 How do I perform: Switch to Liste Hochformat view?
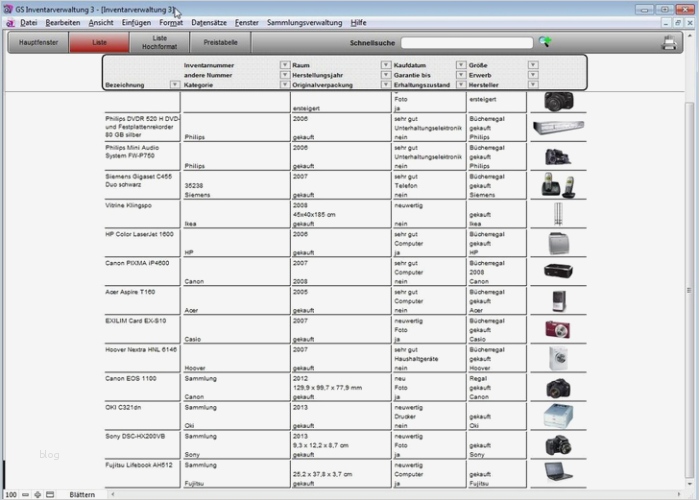[x=160, y=43]
